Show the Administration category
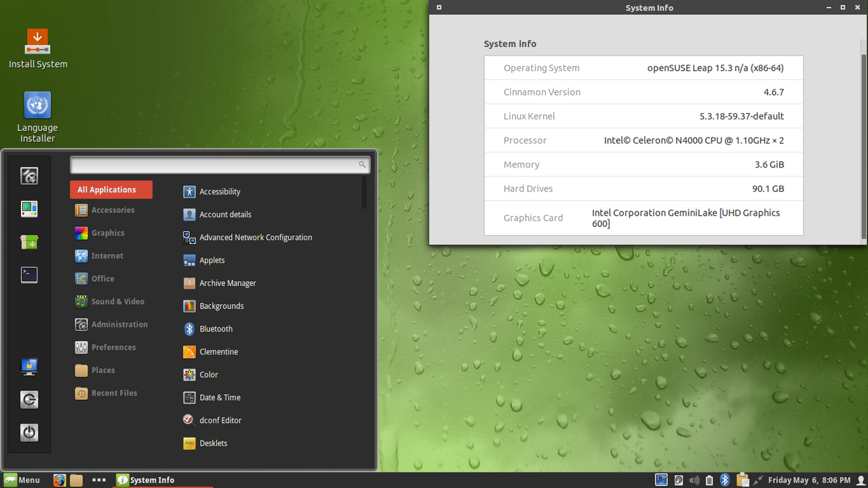The image size is (868, 488). pos(111,325)
